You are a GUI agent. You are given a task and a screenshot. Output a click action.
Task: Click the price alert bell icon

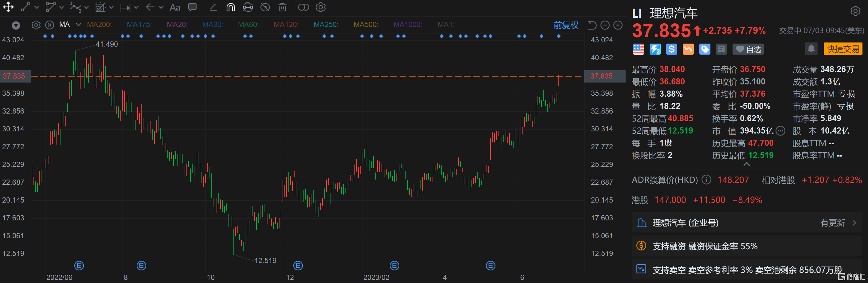pos(811,49)
